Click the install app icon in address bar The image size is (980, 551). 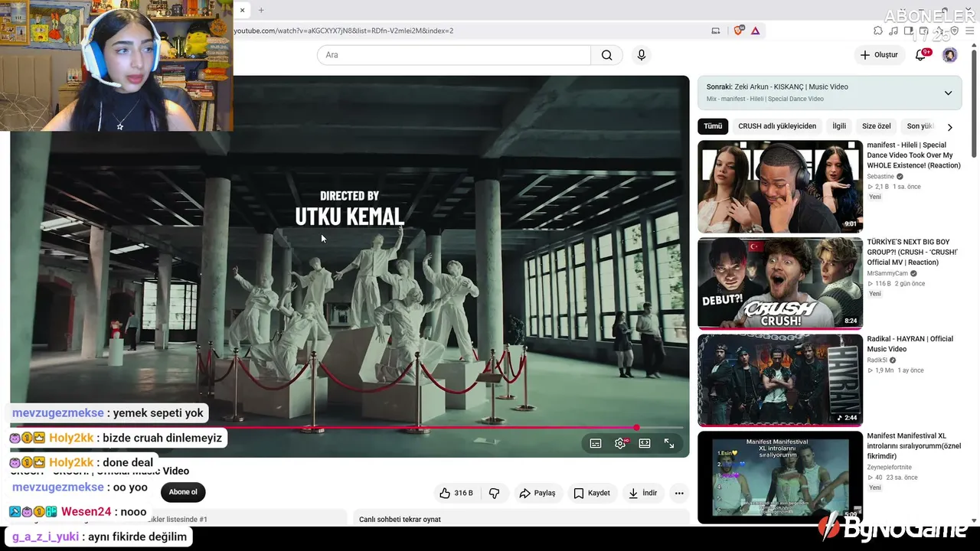[716, 31]
